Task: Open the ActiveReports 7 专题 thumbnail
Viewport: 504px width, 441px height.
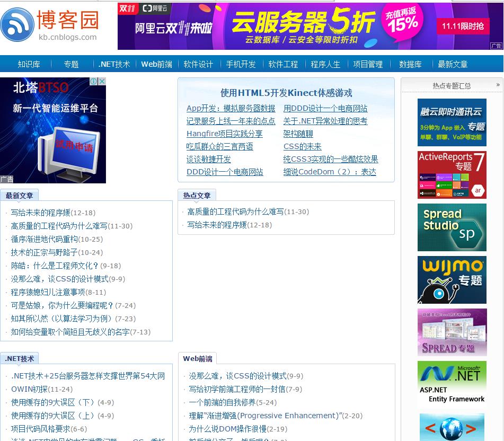Action: point(452,175)
